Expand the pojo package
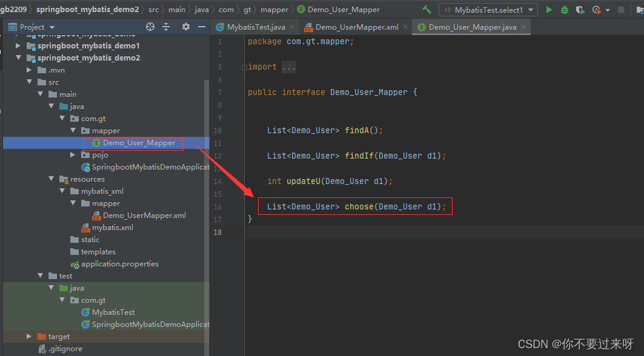 [x=73, y=155]
